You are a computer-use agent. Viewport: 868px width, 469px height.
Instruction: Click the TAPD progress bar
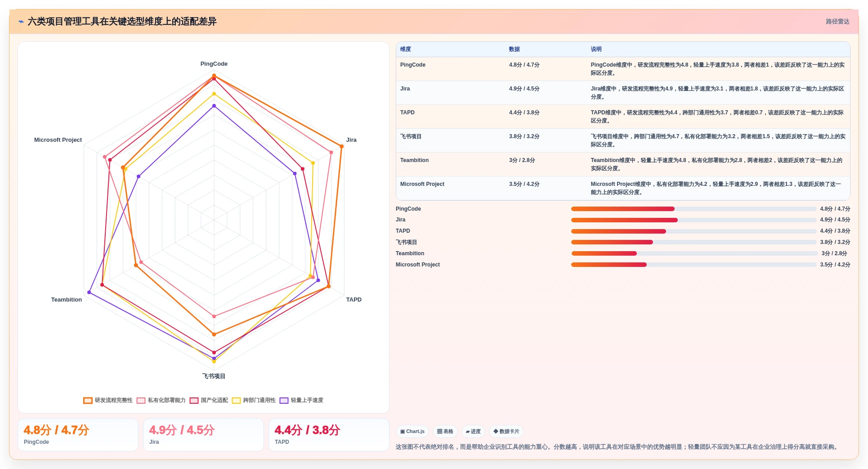point(694,231)
